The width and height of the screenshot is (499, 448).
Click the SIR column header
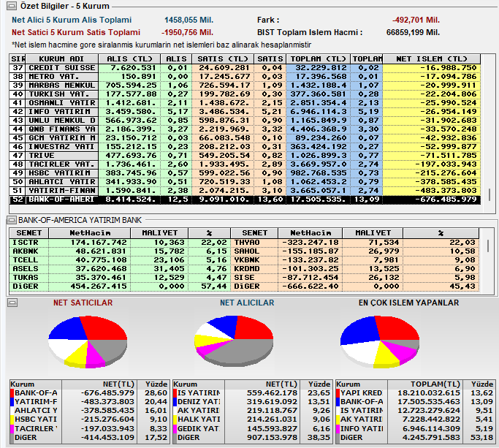pyautogui.click(x=18, y=59)
